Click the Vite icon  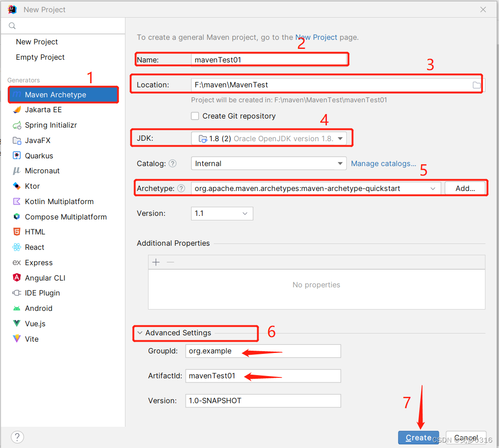tap(17, 338)
